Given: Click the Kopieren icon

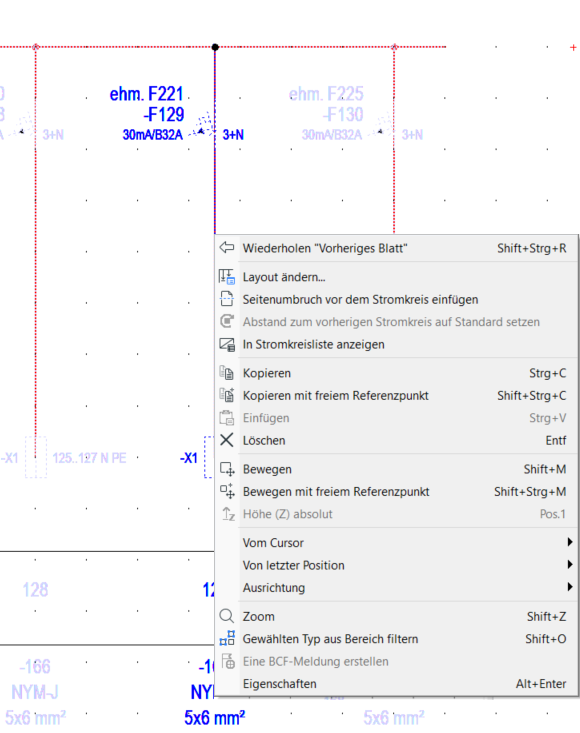Looking at the screenshot, I should [227, 373].
